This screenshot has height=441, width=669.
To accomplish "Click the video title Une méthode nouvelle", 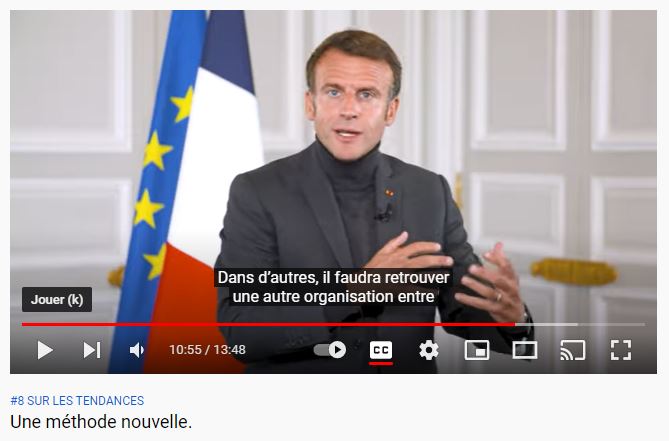I will pos(101,422).
